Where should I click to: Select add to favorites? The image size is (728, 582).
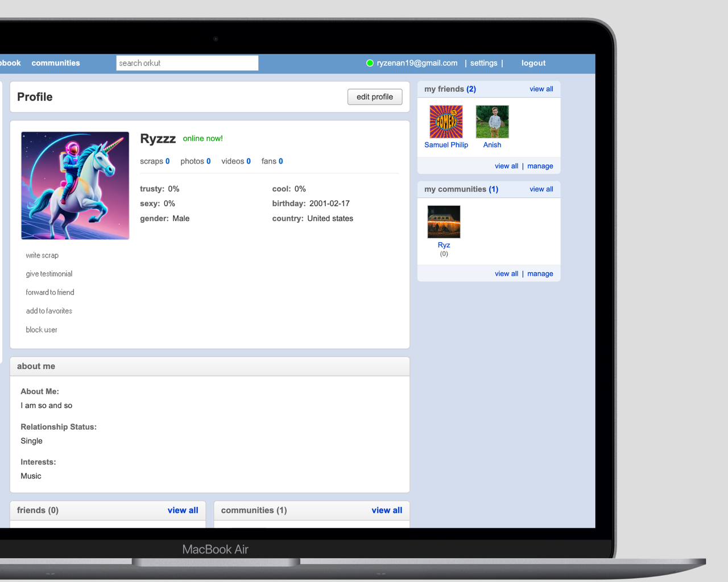coord(49,311)
